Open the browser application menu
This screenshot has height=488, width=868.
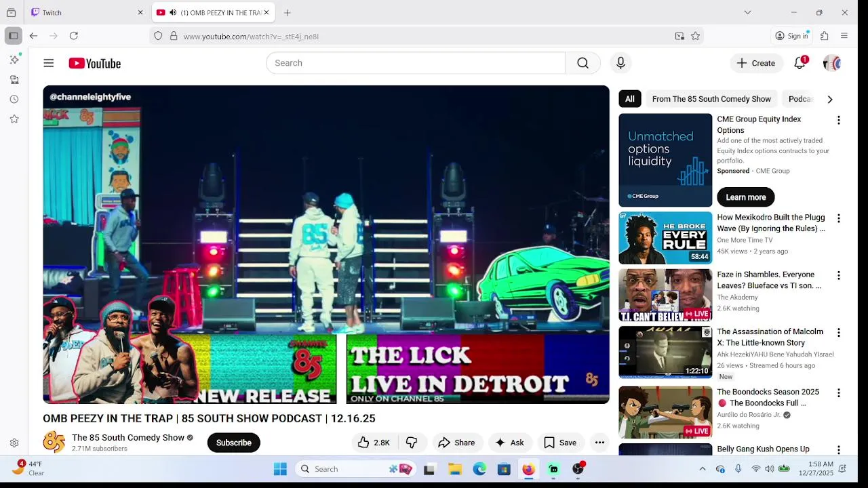[844, 36]
